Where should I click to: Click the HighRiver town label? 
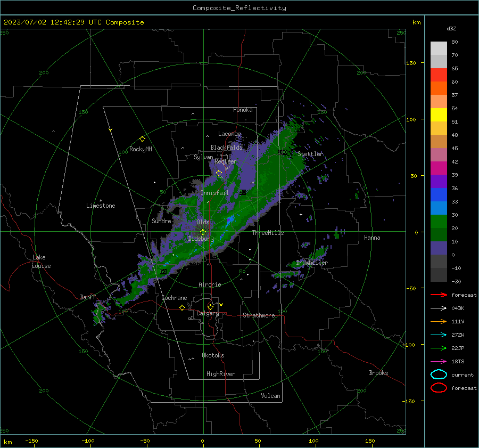(x=221, y=374)
